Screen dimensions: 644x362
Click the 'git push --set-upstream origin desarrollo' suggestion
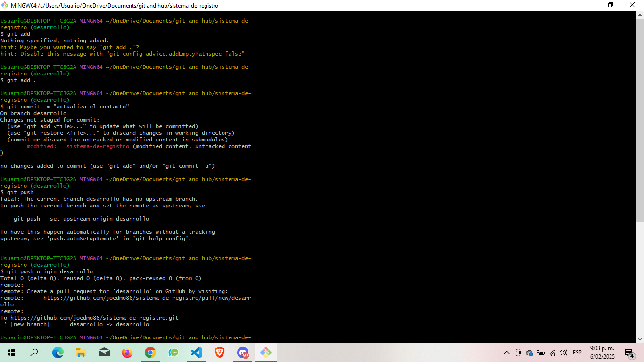pyautogui.click(x=81, y=219)
